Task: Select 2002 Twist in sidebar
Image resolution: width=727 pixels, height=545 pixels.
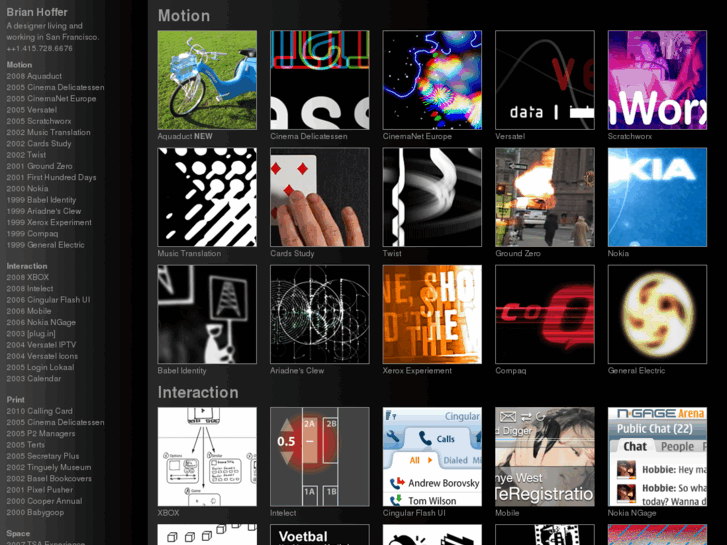Action: click(26, 155)
